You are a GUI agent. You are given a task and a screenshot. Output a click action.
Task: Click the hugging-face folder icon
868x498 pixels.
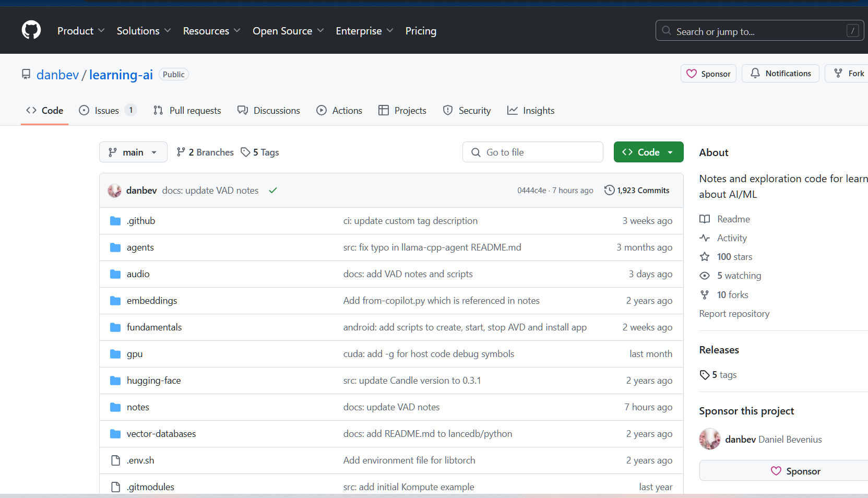click(115, 381)
